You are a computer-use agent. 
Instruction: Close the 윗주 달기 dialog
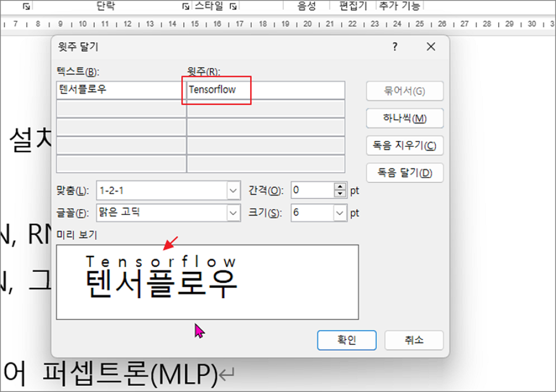[431, 47]
